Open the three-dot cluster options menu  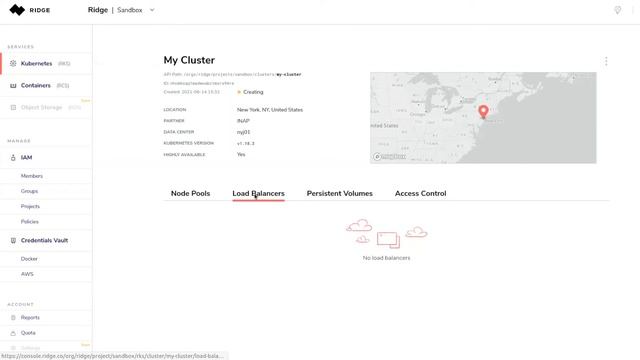[x=606, y=61]
